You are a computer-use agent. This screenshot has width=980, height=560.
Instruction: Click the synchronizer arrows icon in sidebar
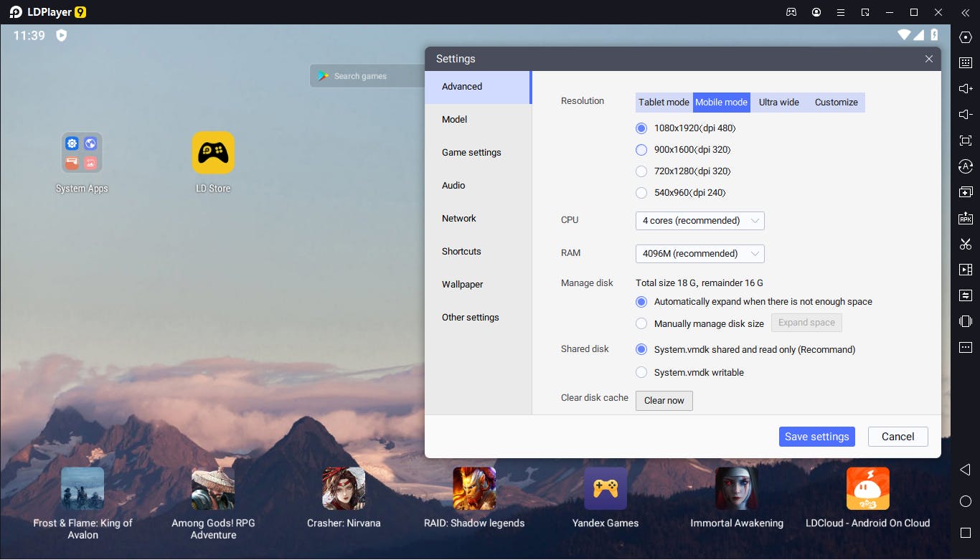coord(966,295)
